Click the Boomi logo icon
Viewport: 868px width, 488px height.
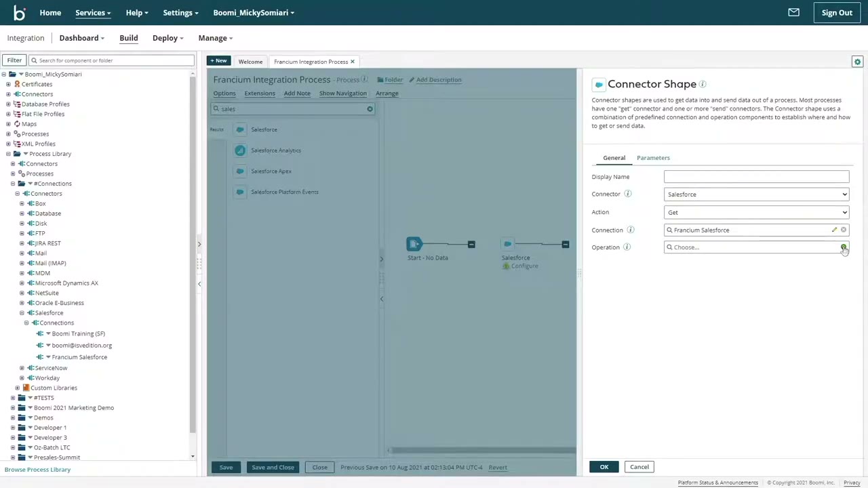19,12
